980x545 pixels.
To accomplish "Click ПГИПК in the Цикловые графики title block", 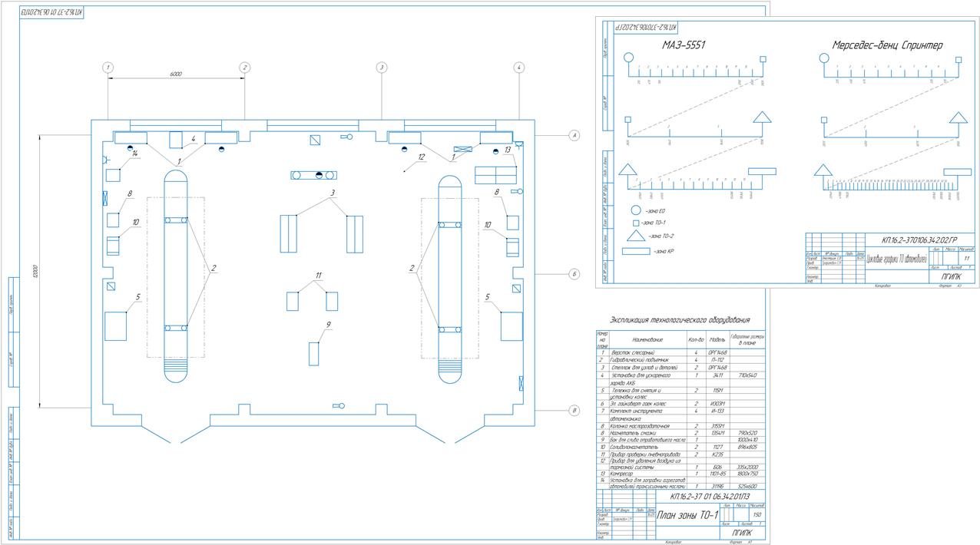I will (x=950, y=276).
